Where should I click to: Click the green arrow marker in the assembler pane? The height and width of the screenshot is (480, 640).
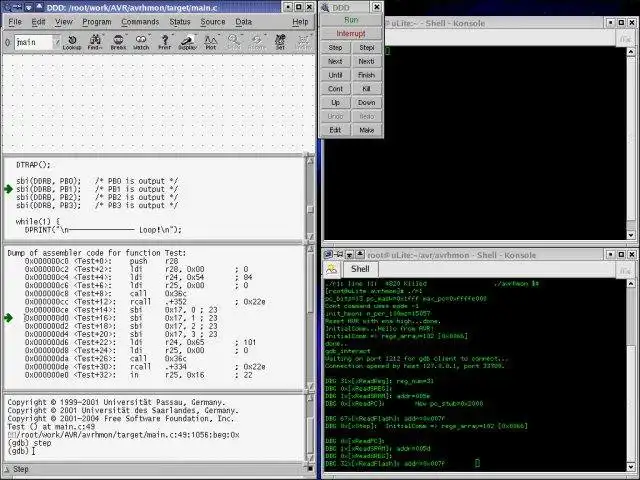pos(8,318)
